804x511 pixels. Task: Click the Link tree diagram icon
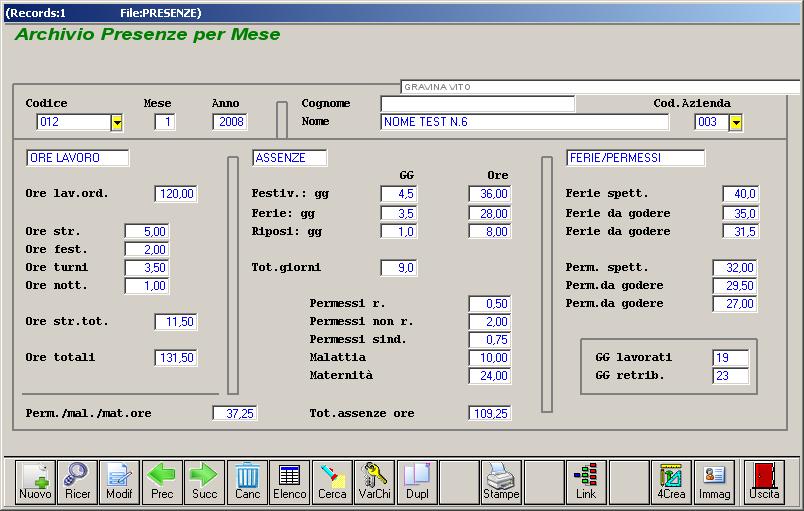586,482
